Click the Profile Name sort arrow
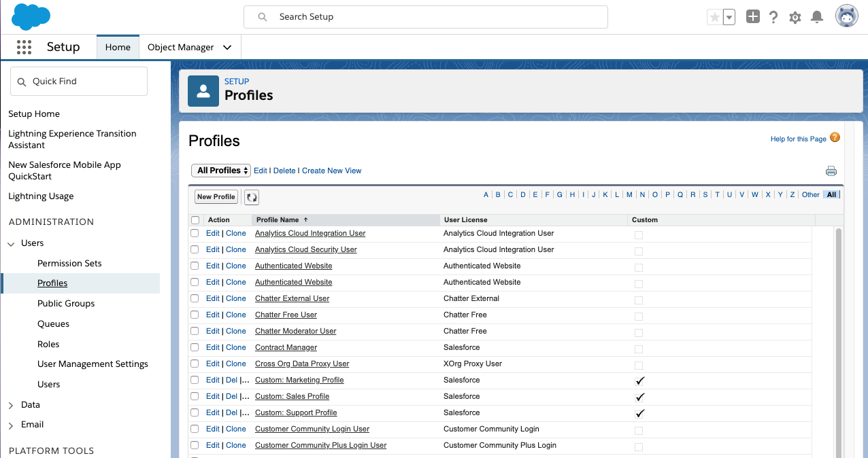The height and width of the screenshot is (458, 868). [x=305, y=219]
